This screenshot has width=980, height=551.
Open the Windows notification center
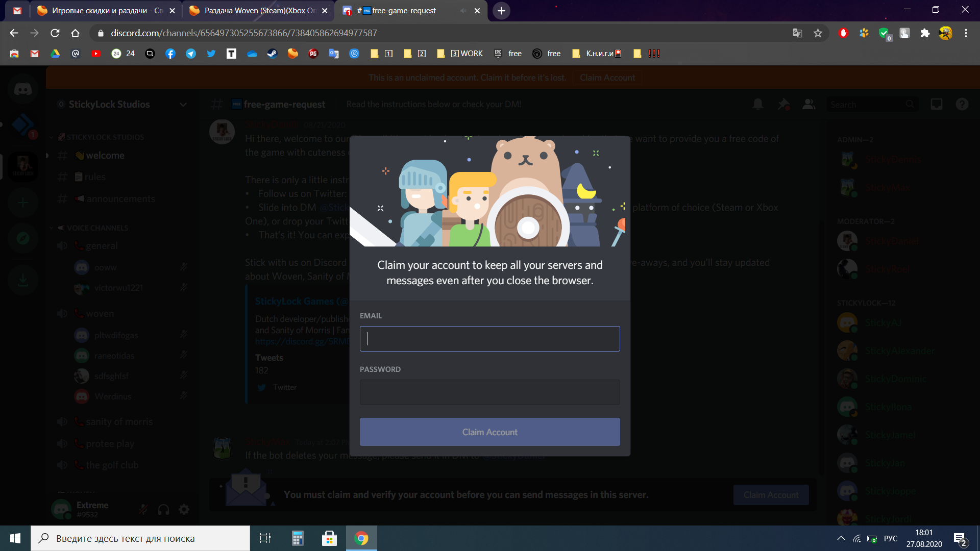pos(960,539)
